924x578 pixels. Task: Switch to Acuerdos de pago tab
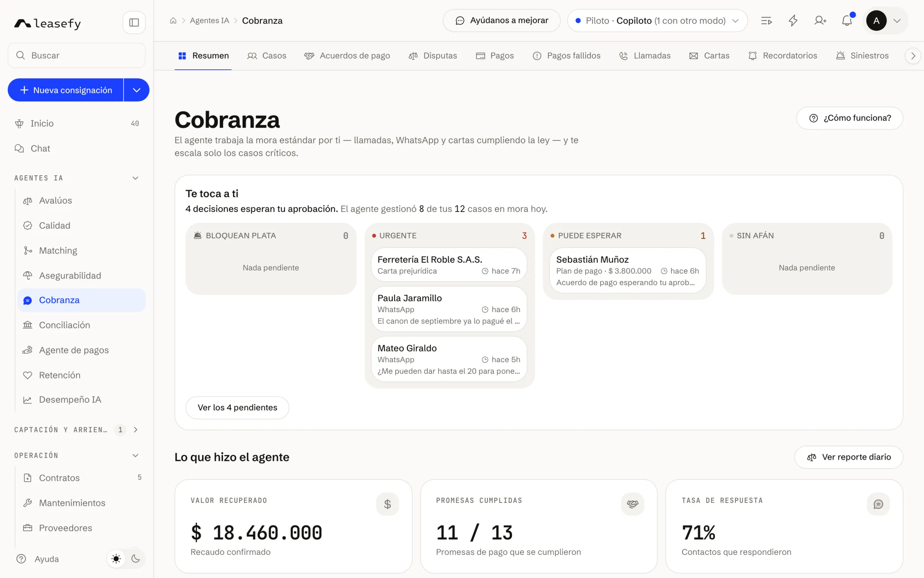tap(347, 56)
